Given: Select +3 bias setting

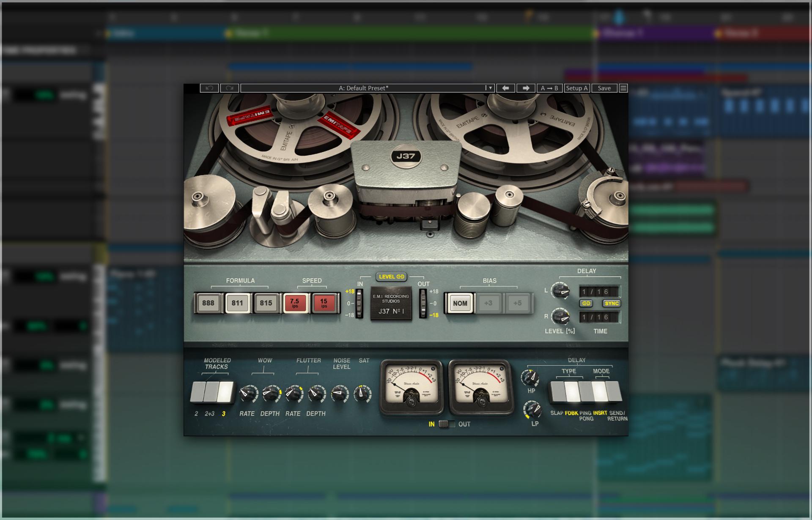Looking at the screenshot, I should pos(488,303).
